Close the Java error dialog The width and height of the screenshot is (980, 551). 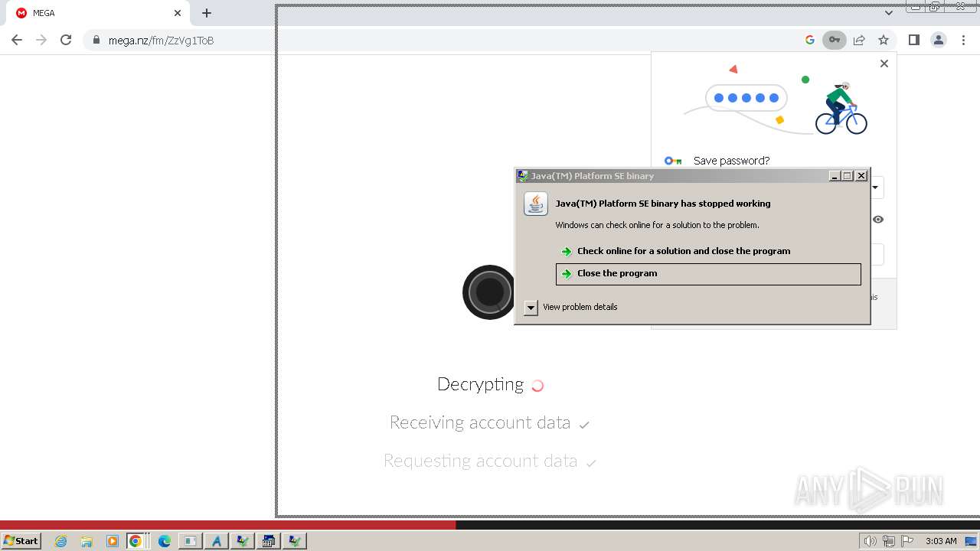tap(861, 176)
